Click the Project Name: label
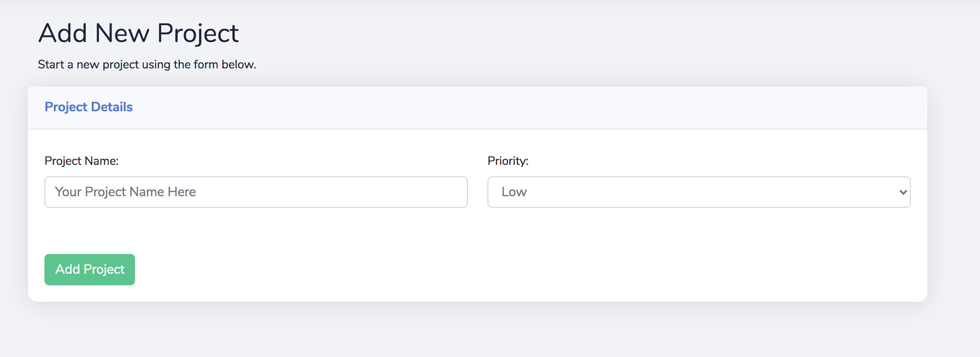This screenshot has height=357, width=980. (82, 161)
